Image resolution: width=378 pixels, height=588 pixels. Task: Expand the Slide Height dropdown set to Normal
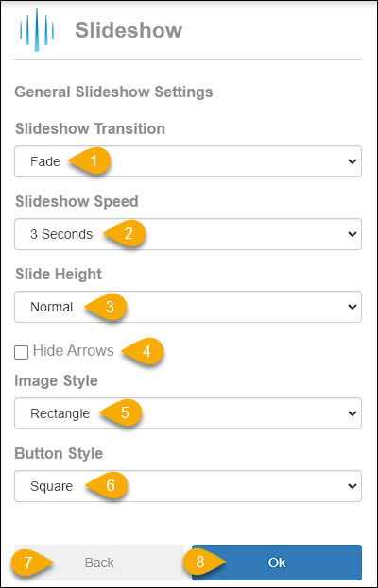pyautogui.click(x=188, y=307)
